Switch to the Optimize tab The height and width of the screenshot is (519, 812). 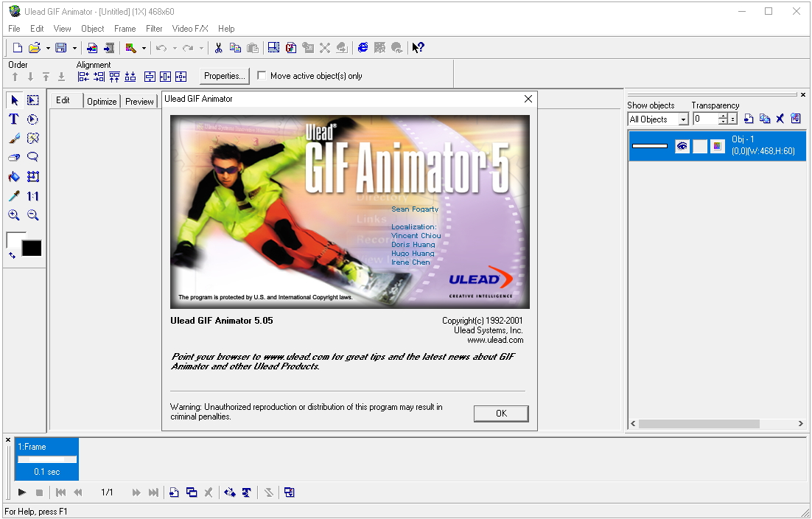point(102,102)
